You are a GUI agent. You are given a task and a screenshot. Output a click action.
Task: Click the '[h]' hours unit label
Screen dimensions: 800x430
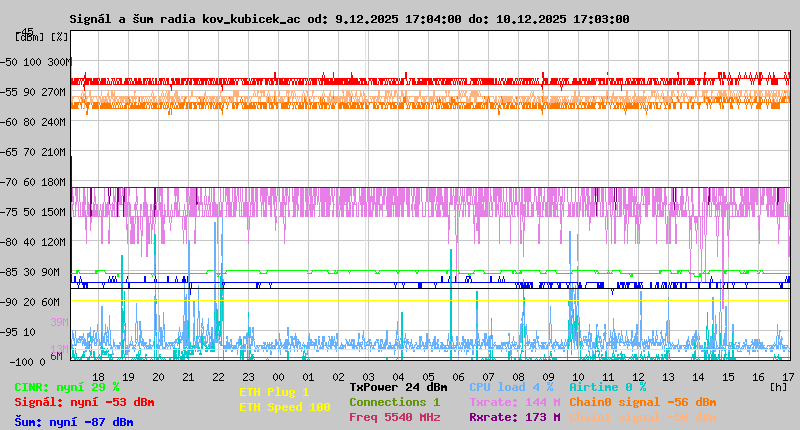[778, 387]
